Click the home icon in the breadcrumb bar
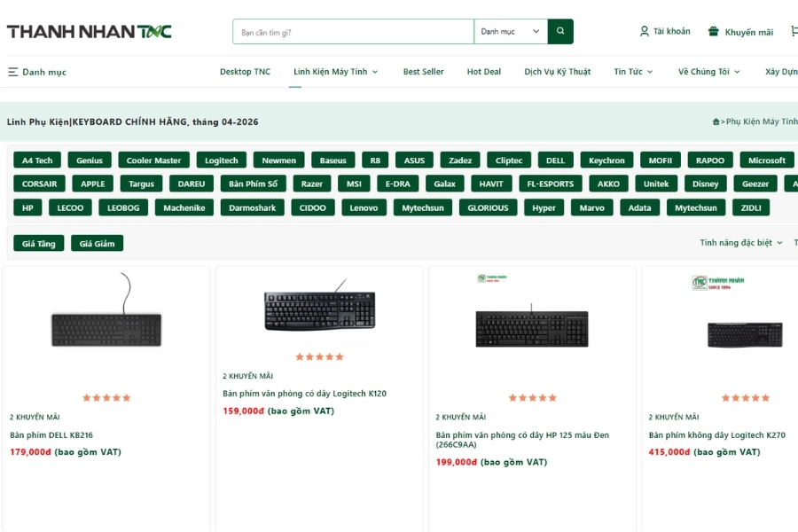Screen dimensions: 798x532 pyautogui.click(x=716, y=121)
